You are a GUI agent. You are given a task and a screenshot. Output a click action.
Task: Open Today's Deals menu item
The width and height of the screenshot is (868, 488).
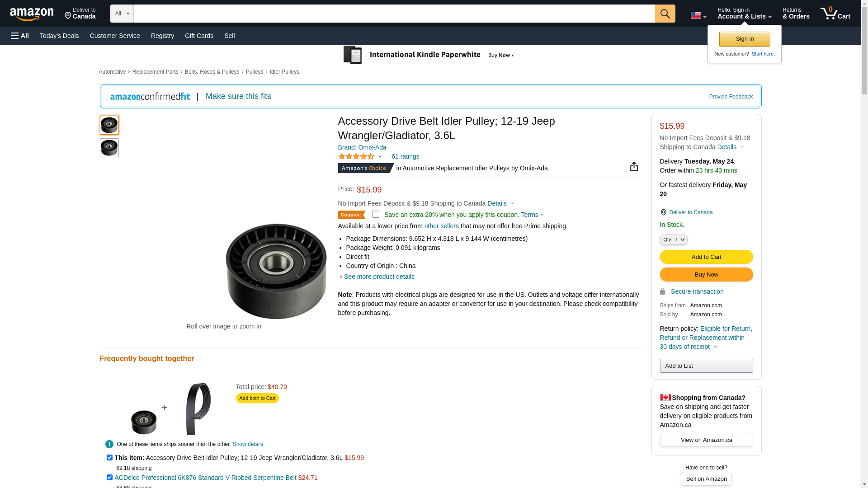pyautogui.click(x=59, y=36)
